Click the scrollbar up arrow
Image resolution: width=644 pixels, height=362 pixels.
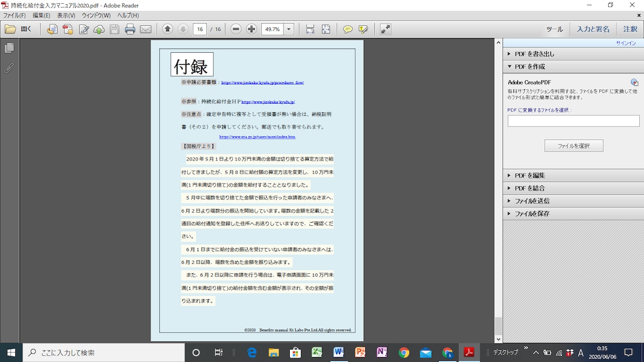point(498,42)
